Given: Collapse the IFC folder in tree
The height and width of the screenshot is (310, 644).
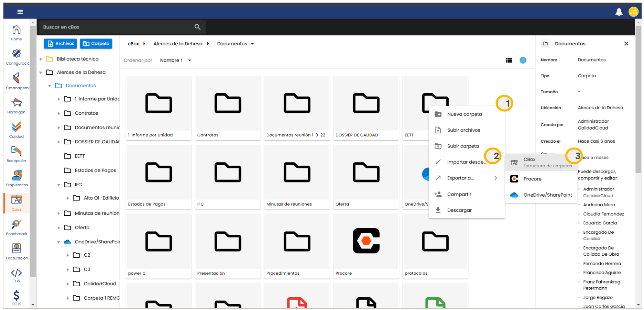Looking at the screenshot, I should [x=59, y=185].
